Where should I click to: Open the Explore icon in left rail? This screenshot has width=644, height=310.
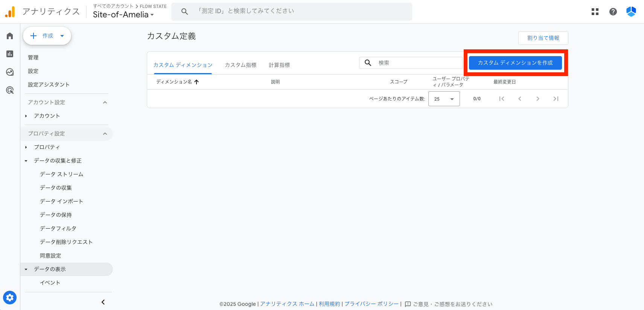click(10, 72)
